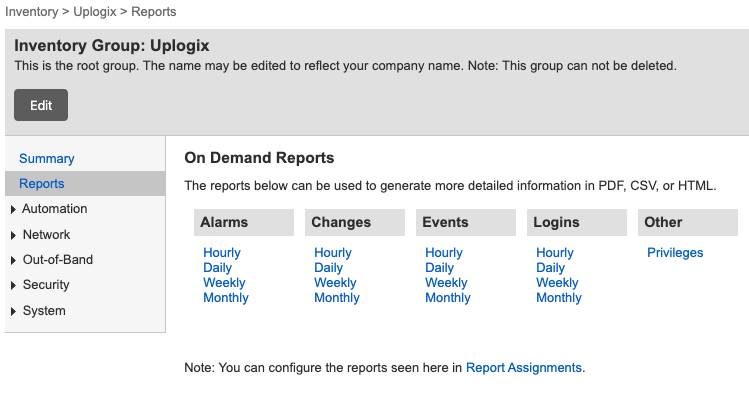Click the Other column header
This screenshot has height=393, width=749.
click(688, 222)
